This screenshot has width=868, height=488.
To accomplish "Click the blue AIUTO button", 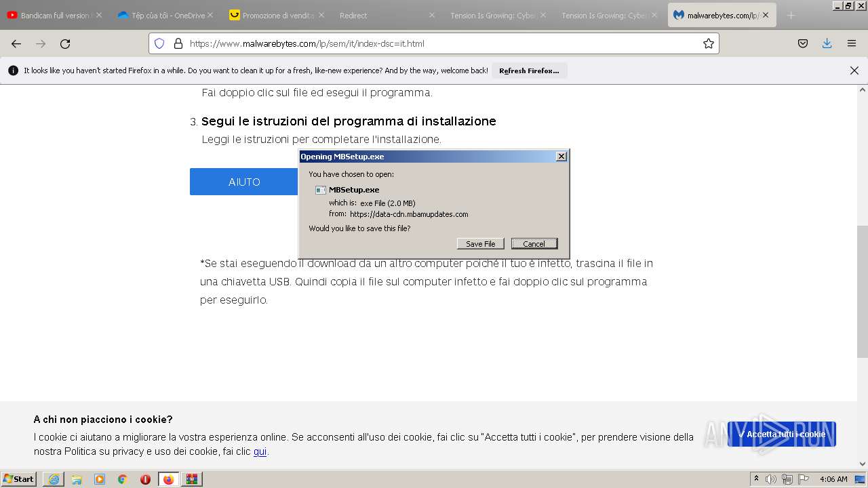I will 244,182.
